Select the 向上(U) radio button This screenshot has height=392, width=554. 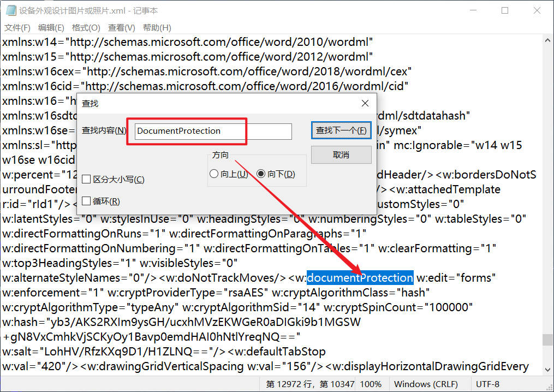click(214, 173)
